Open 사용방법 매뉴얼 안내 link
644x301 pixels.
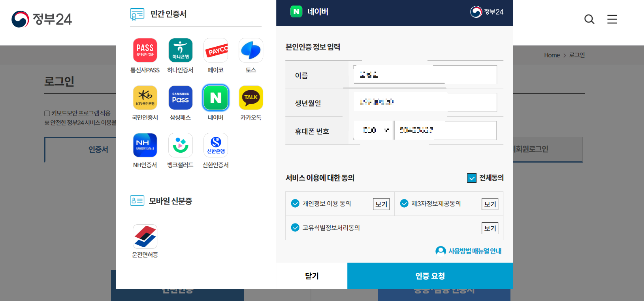click(x=475, y=251)
